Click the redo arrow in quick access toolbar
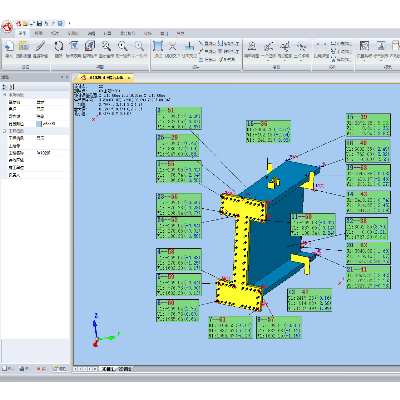The width and height of the screenshot is (400, 400). tap(53, 23)
